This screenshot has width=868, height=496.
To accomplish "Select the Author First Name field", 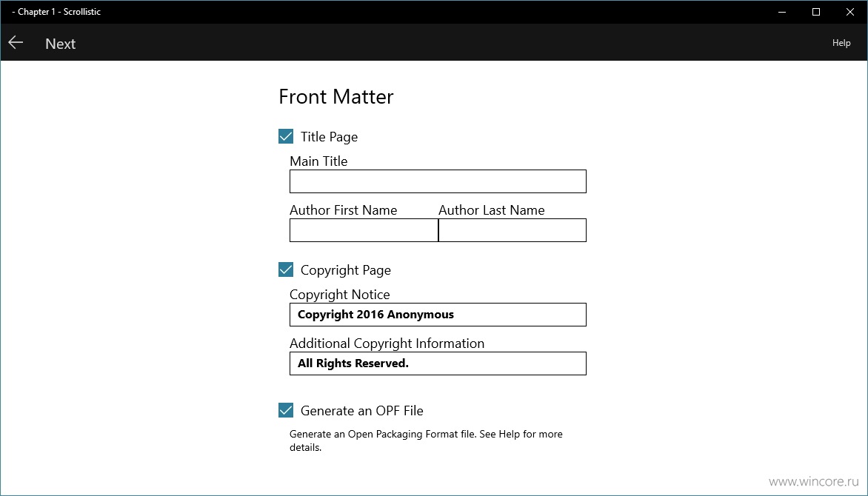I will (364, 230).
